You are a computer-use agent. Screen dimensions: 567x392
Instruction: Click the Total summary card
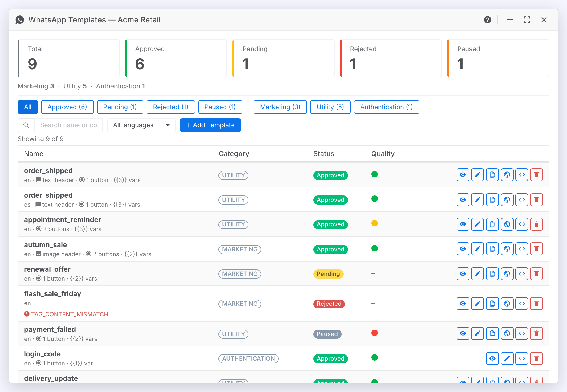[x=69, y=58]
